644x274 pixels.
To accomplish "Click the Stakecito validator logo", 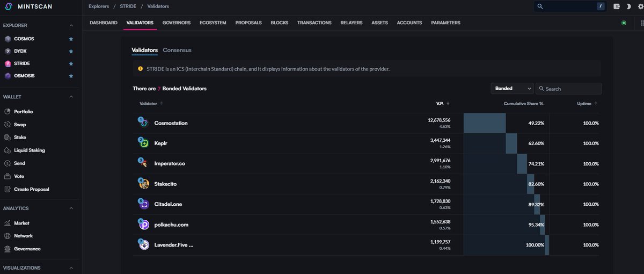I will (x=144, y=184).
